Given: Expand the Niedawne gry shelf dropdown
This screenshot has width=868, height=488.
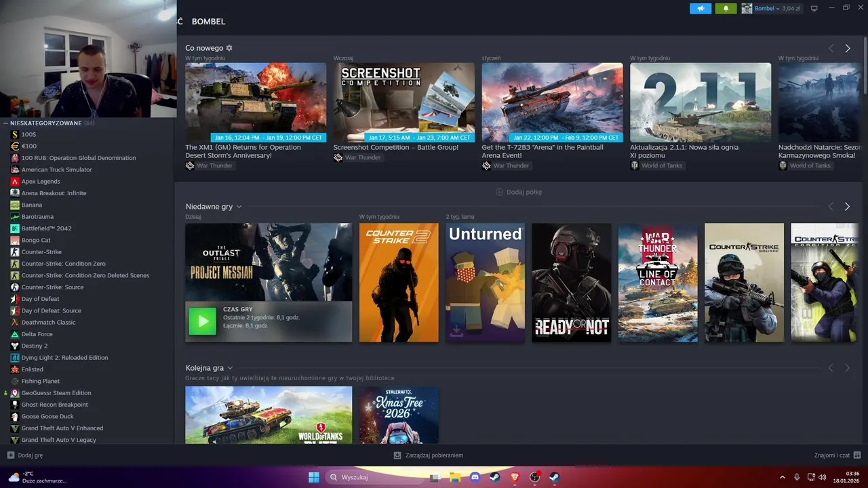Looking at the screenshot, I should click(x=239, y=207).
